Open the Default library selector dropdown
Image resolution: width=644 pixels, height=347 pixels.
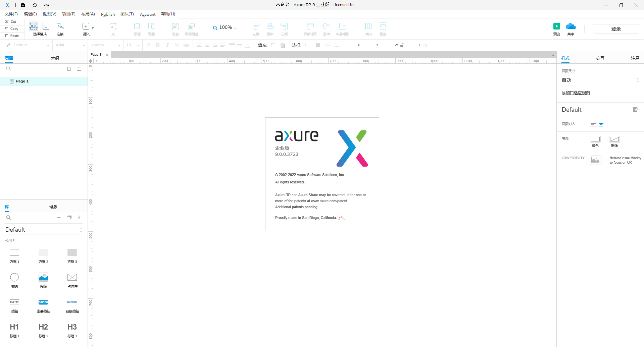point(44,230)
